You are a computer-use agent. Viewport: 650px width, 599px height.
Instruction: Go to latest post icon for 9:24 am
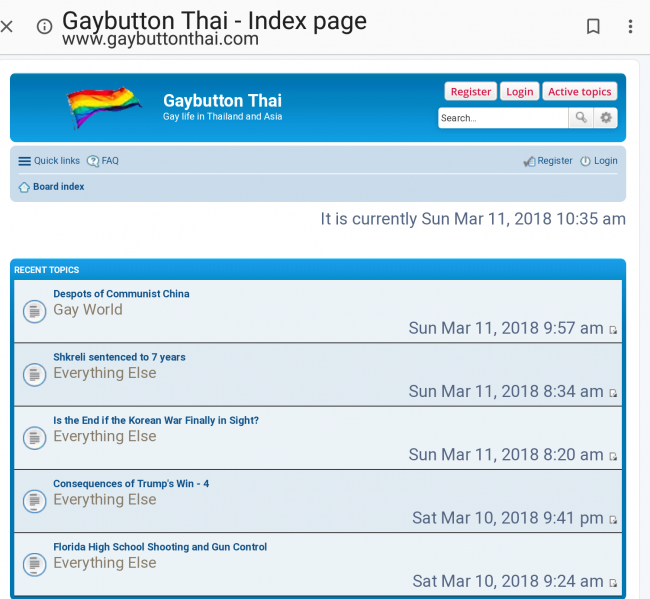[x=613, y=583]
